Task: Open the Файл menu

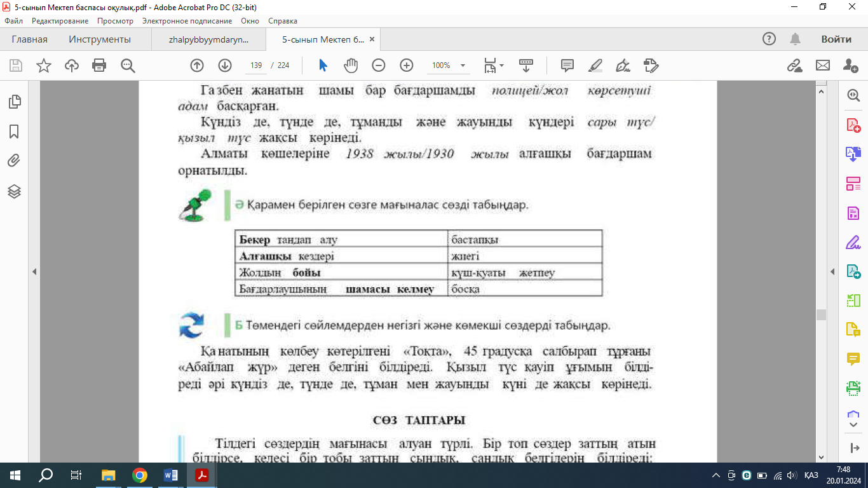Action: click(x=13, y=21)
